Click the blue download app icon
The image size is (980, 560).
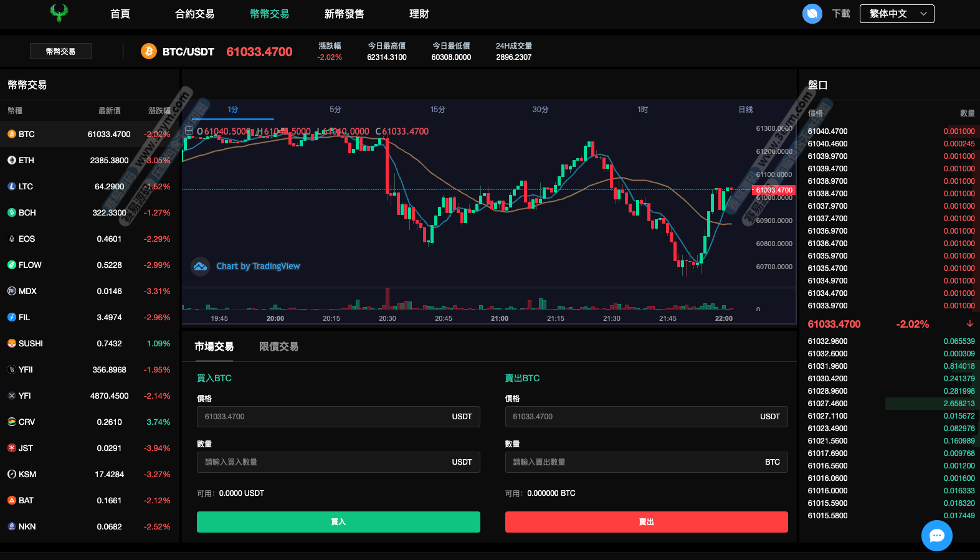(812, 14)
